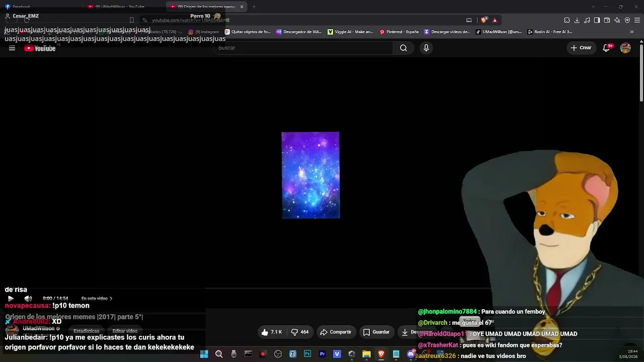Show more bookmarks with the chevron
Viewport: 644px width, 362px height.
(x=632, y=32)
